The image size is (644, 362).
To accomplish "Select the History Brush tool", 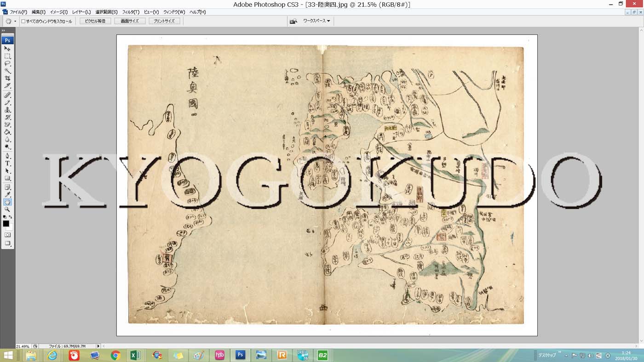I will [x=7, y=117].
